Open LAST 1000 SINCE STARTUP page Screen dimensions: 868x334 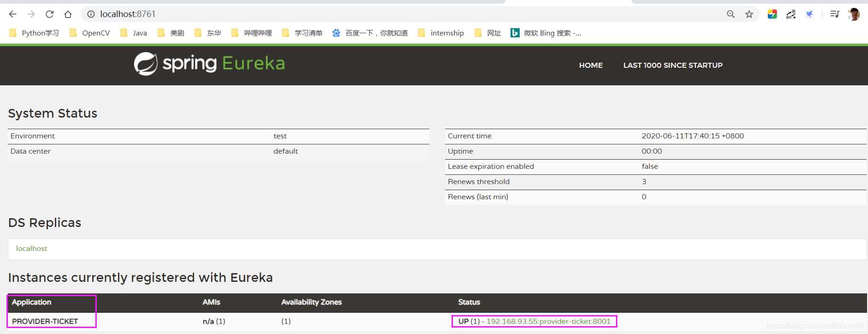[673, 66]
